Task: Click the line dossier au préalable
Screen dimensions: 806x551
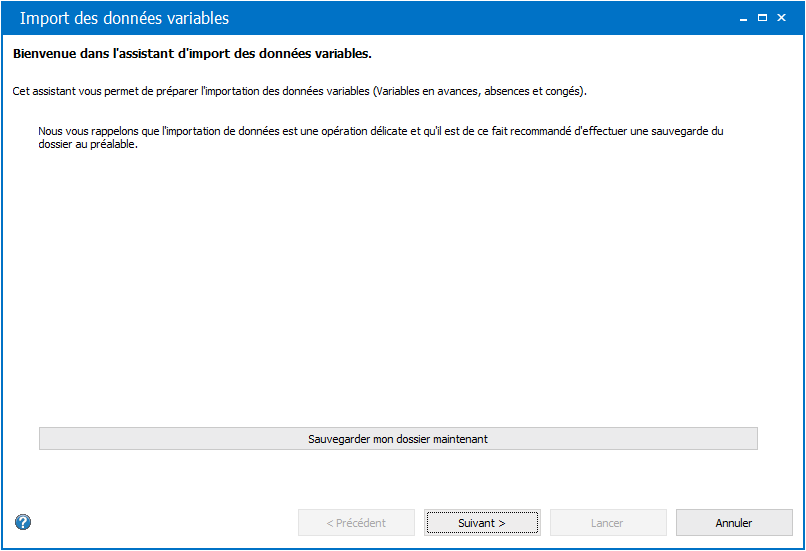Action: point(88,144)
